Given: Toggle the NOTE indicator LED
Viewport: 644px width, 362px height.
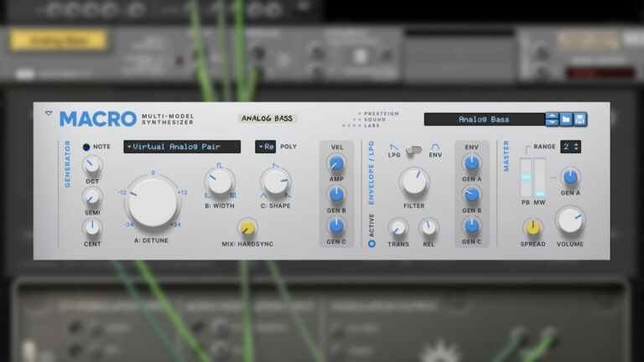Looking at the screenshot, I should coord(86,147).
